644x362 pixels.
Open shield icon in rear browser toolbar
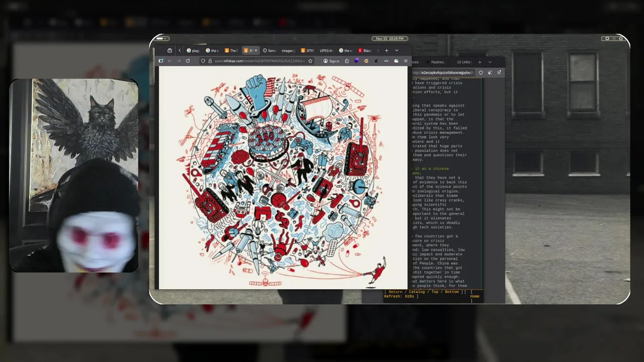481,72
